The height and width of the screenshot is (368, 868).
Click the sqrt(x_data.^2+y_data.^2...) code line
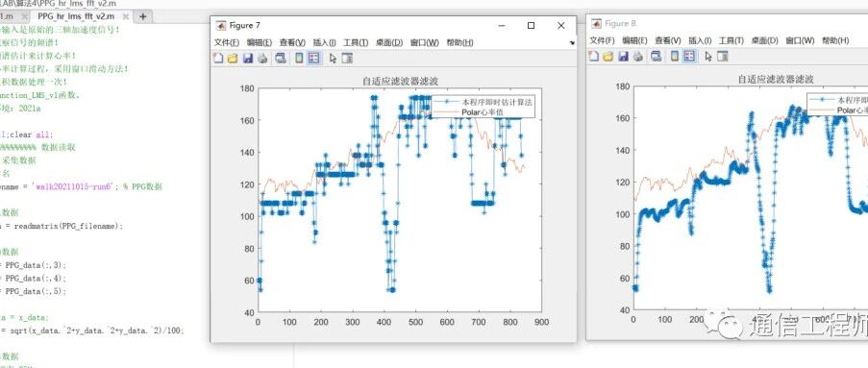tap(92, 331)
